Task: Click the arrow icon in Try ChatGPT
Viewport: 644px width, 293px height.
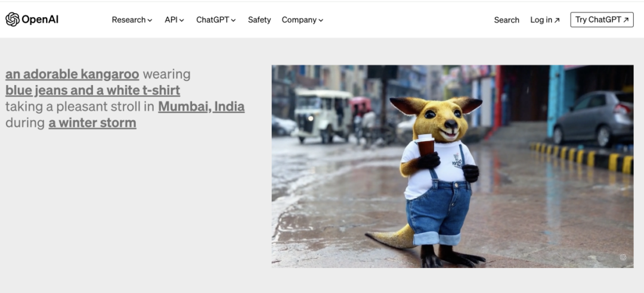Action: [626, 20]
